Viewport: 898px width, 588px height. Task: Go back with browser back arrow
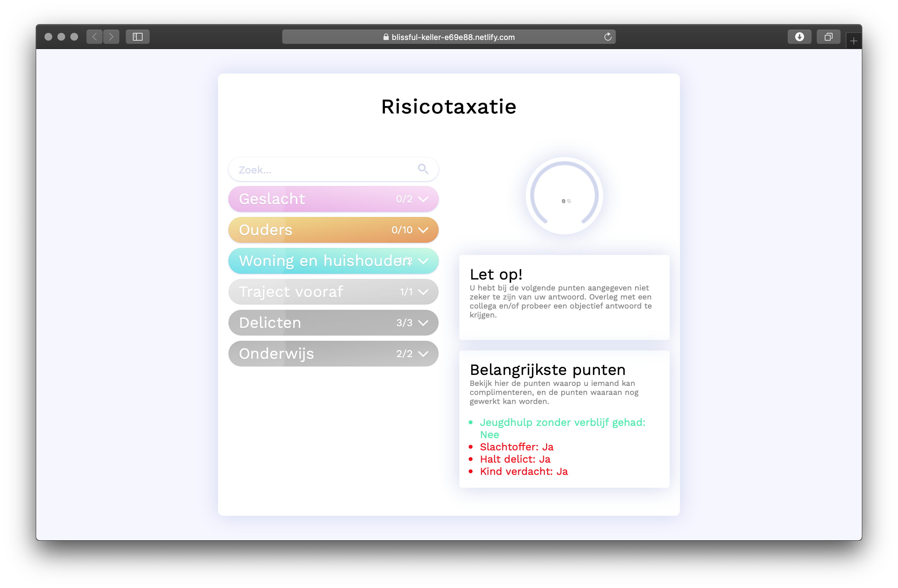pos(94,36)
